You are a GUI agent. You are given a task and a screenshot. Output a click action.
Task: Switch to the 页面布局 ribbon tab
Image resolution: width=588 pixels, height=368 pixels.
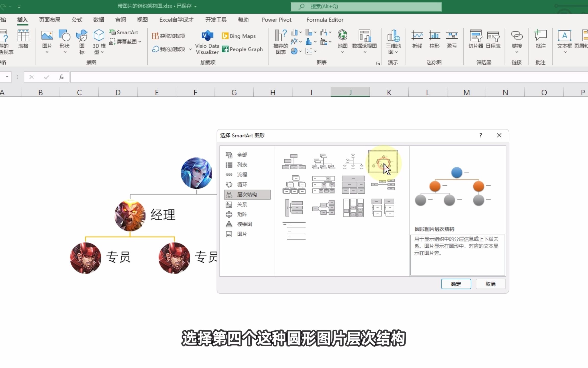[x=50, y=20]
